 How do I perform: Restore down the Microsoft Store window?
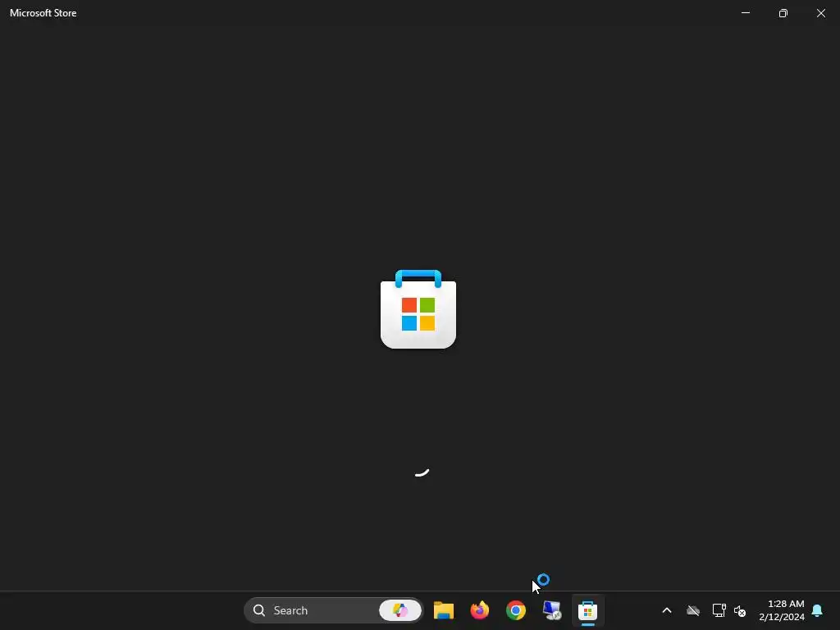(x=783, y=13)
